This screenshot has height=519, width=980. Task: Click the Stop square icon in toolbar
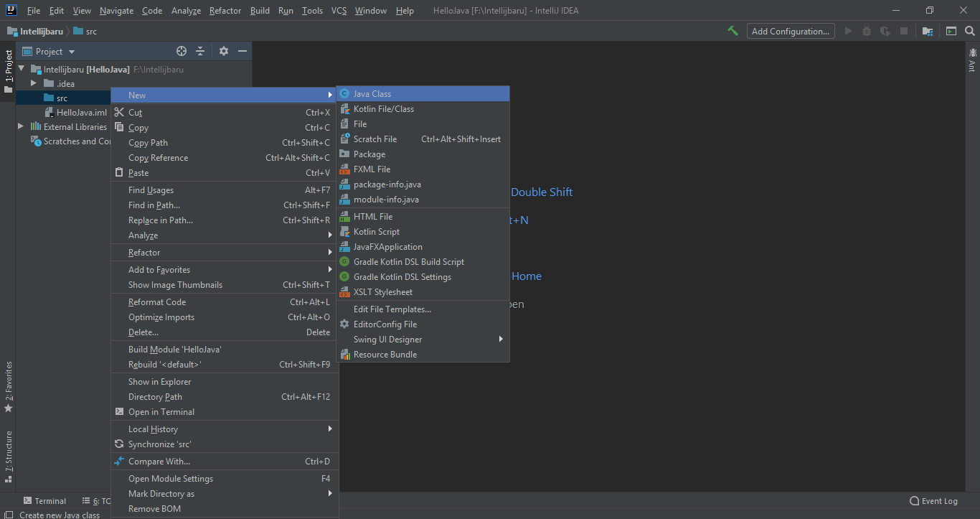click(x=904, y=31)
